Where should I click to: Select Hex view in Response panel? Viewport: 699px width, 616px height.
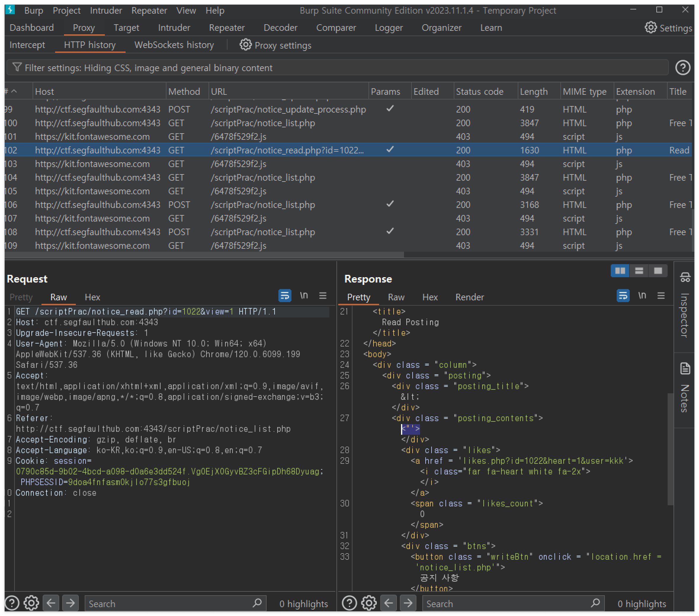pyautogui.click(x=430, y=297)
